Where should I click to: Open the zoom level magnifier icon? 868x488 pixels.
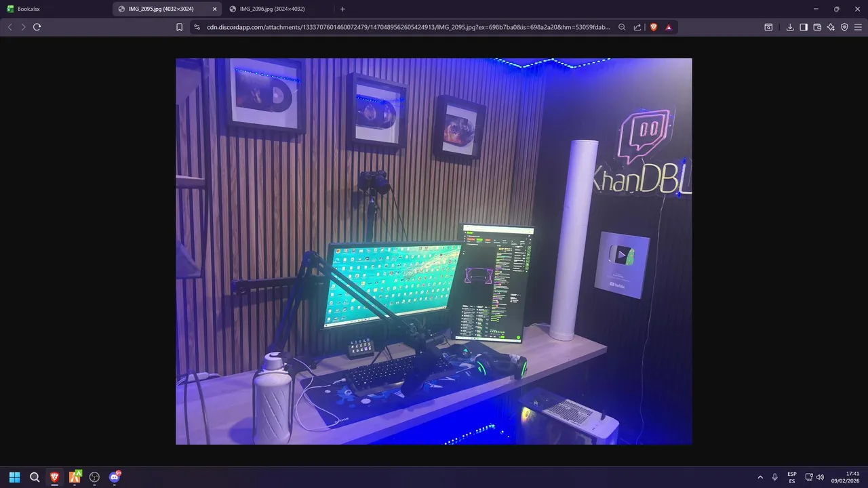pyautogui.click(x=622, y=27)
